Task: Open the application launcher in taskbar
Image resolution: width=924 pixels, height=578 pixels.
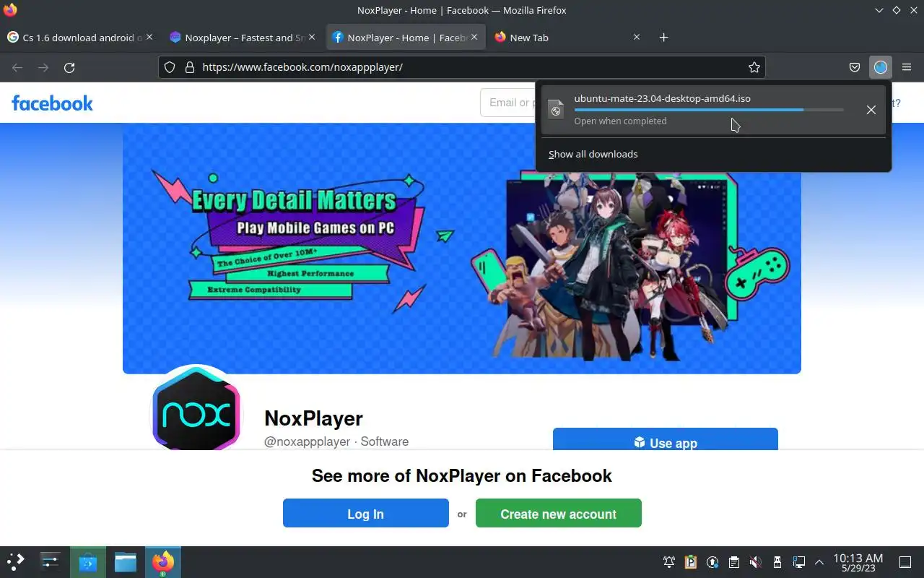Action: pyautogui.click(x=16, y=561)
